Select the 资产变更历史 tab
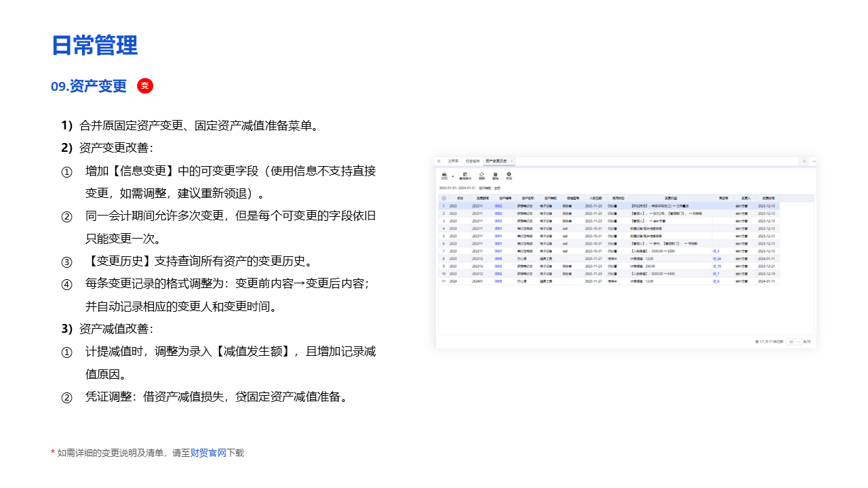868x488 pixels. coord(496,161)
